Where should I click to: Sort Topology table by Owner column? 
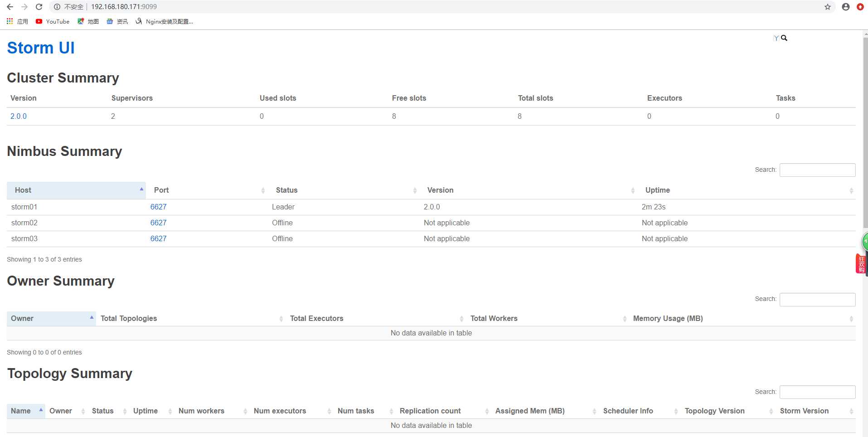67,411
